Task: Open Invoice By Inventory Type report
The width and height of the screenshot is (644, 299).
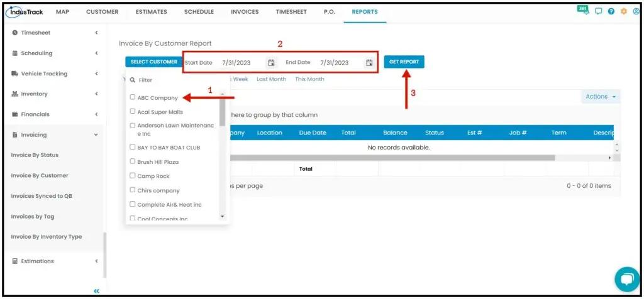Action: [47, 237]
